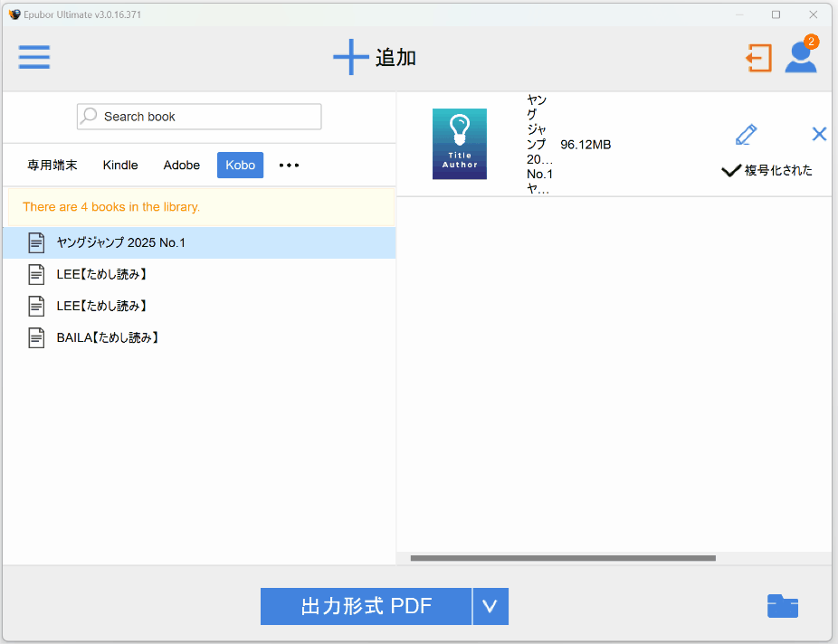Click the blue plus add icon
This screenshot has width=838, height=644.
pyautogui.click(x=350, y=57)
